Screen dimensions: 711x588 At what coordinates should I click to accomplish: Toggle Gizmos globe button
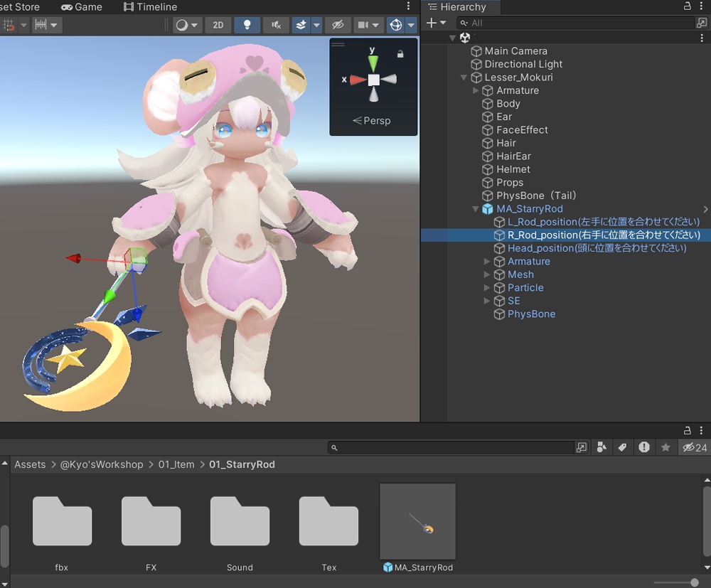(395, 25)
